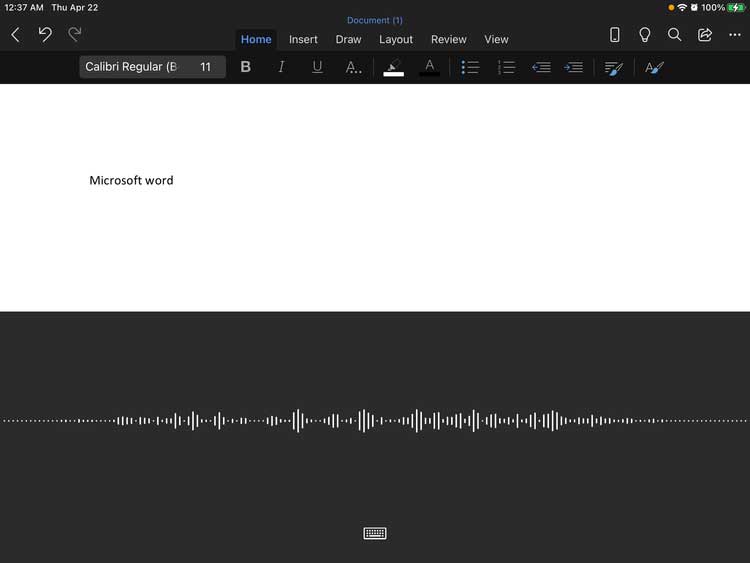This screenshot has width=750, height=563.
Task: Open the share options
Action: [x=705, y=34]
